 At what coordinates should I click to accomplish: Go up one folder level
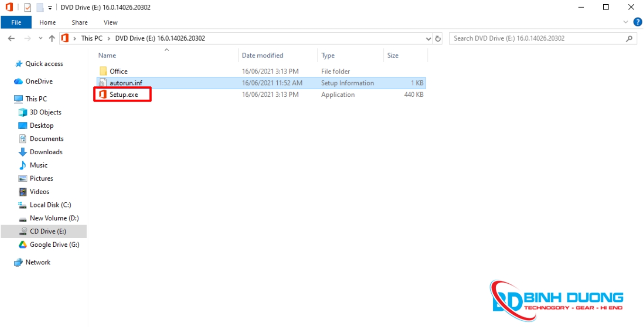tap(52, 38)
